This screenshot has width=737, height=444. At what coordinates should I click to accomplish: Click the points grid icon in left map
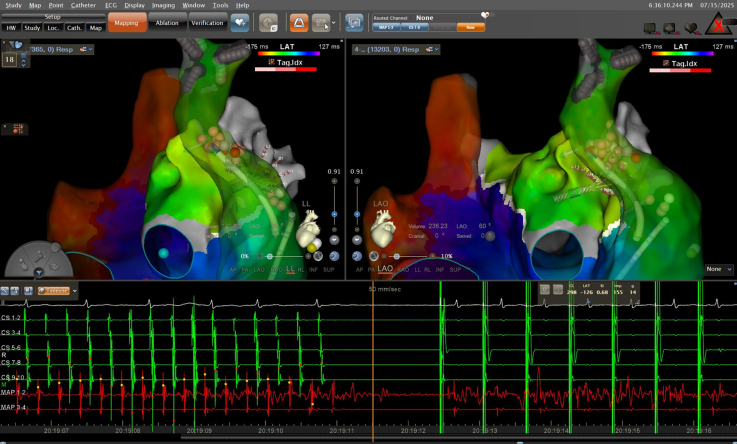(x=18, y=128)
